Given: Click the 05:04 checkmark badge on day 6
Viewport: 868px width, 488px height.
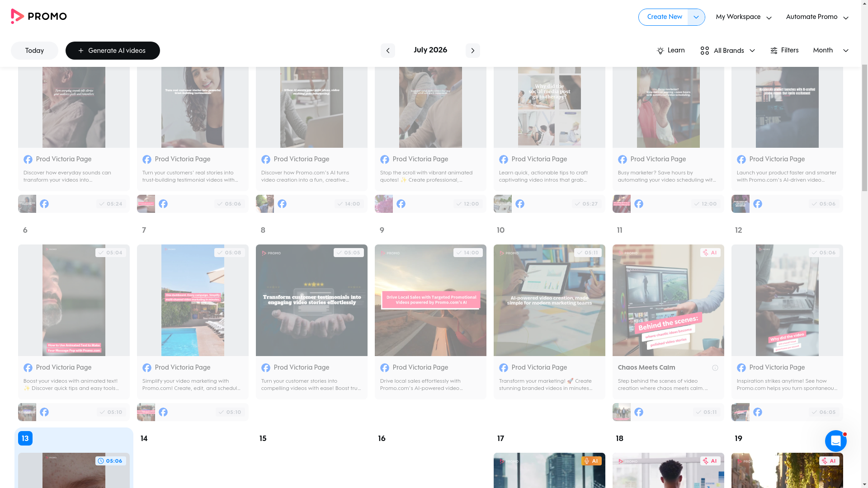Looking at the screenshot, I should (110, 253).
